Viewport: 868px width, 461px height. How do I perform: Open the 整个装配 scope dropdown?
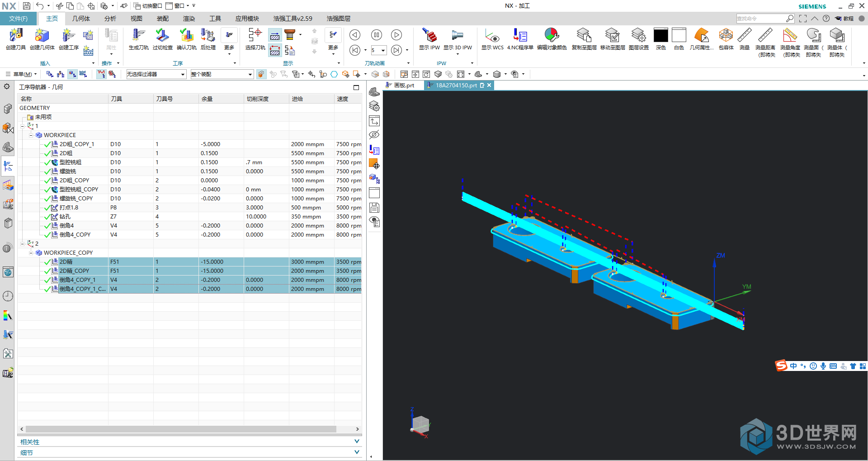coord(222,74)
